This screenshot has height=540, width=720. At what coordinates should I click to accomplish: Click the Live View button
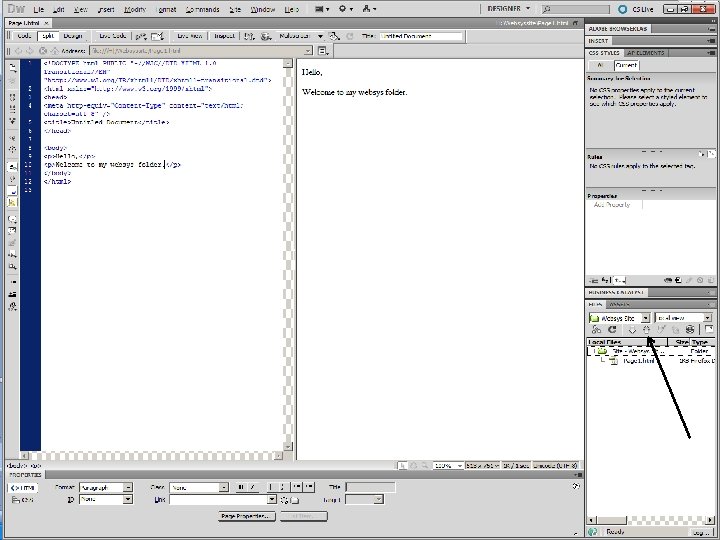(x=190, y=36)
